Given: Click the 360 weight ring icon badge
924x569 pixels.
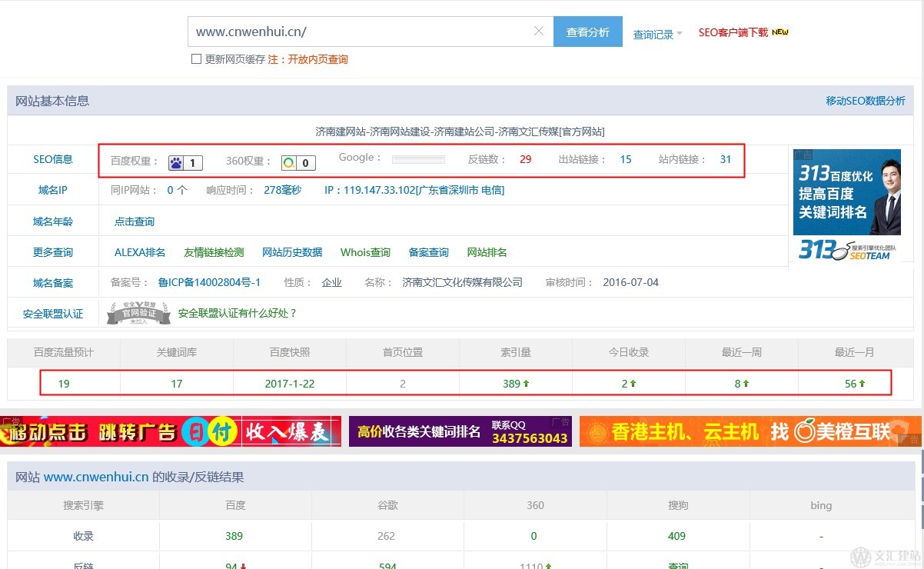Looking at the screenshot, I should click(x=297, y=162).
